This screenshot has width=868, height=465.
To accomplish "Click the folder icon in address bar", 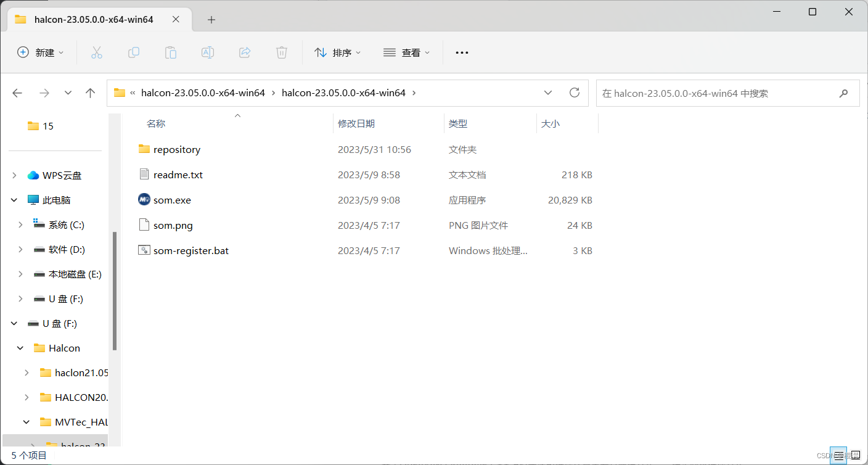I will click(120, 93).
